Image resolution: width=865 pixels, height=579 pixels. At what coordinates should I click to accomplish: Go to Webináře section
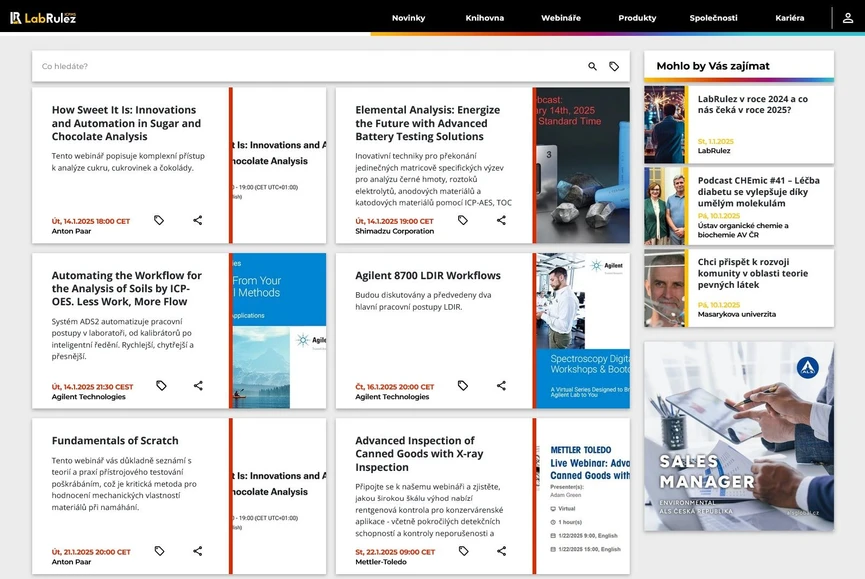[560, 18]
